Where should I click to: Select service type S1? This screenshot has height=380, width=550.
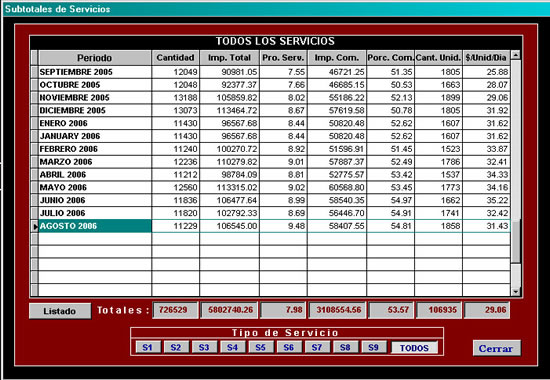tap(148, 347)
